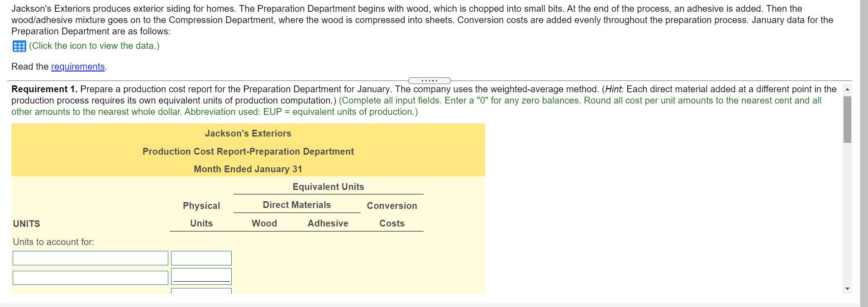Click the 'UNITS' row label
Viewport: 868px width, 307px height.
click(27, 224)
